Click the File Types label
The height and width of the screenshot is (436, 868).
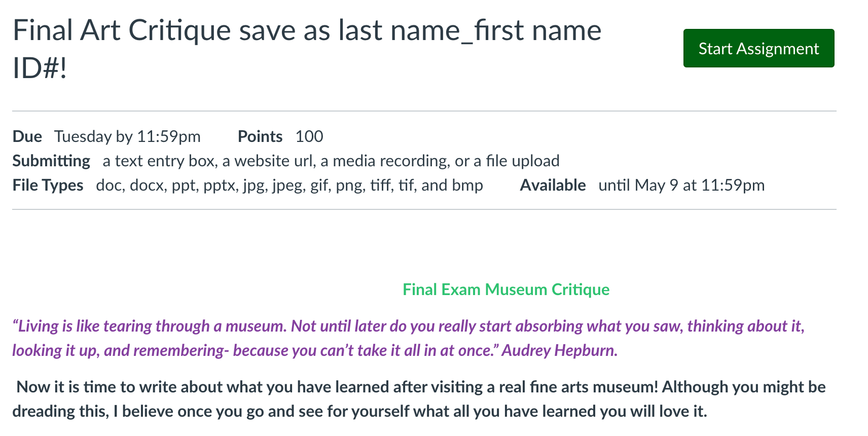click(x=48, y=185)
